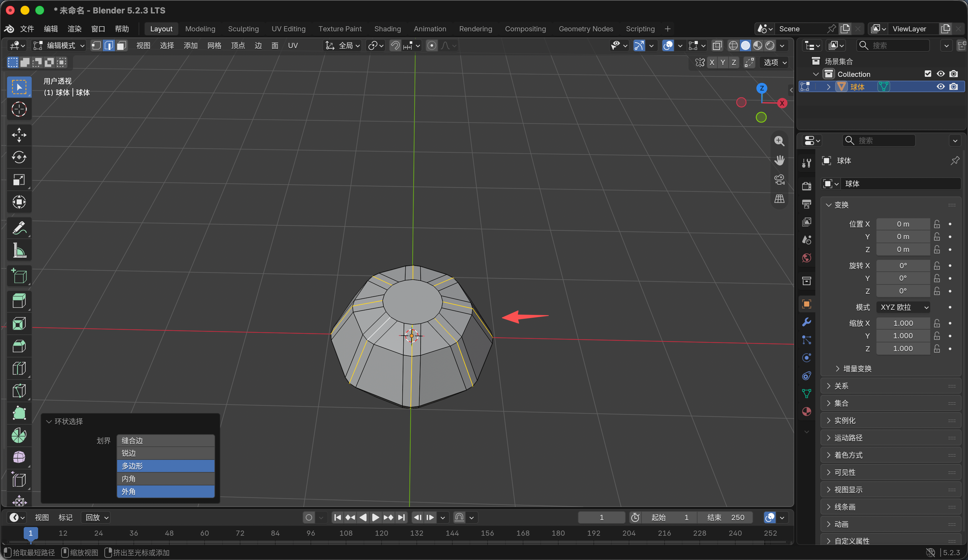Hide 球体 object using eye icon

[x=941, y=87]
